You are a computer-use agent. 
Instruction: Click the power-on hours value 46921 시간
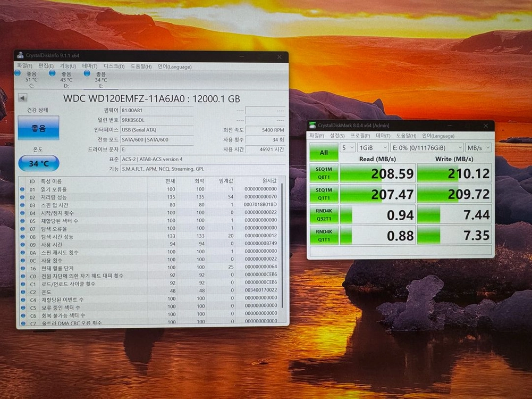265,149
